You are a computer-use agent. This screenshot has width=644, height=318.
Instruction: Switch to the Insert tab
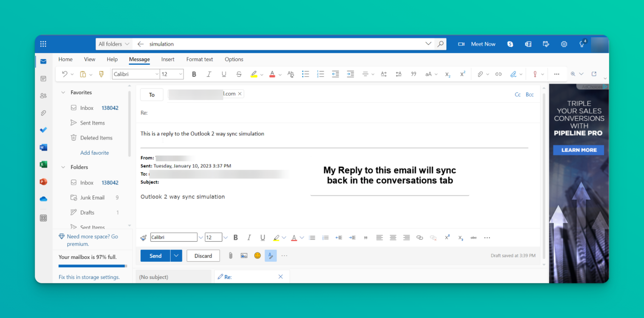[168, 59]
